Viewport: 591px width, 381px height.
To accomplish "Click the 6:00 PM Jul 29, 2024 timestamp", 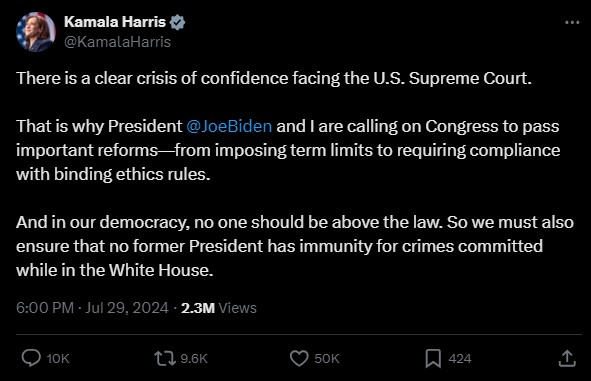I will [92, 308].
